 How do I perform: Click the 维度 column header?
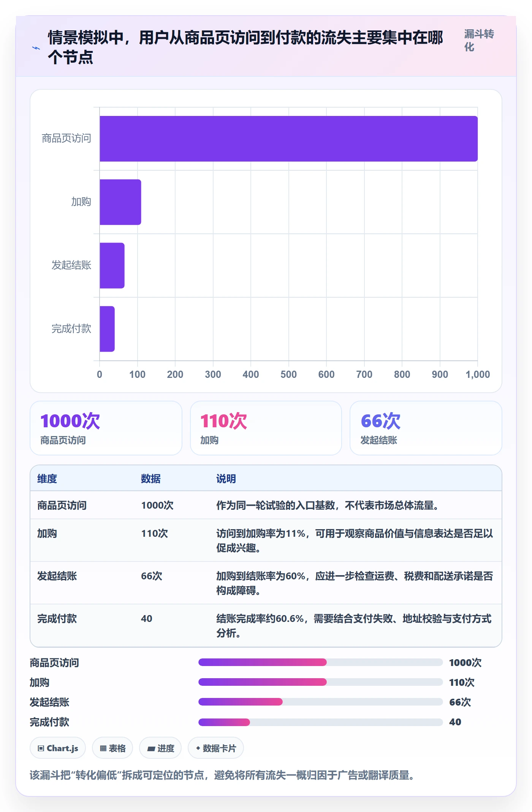click(47, 479)
